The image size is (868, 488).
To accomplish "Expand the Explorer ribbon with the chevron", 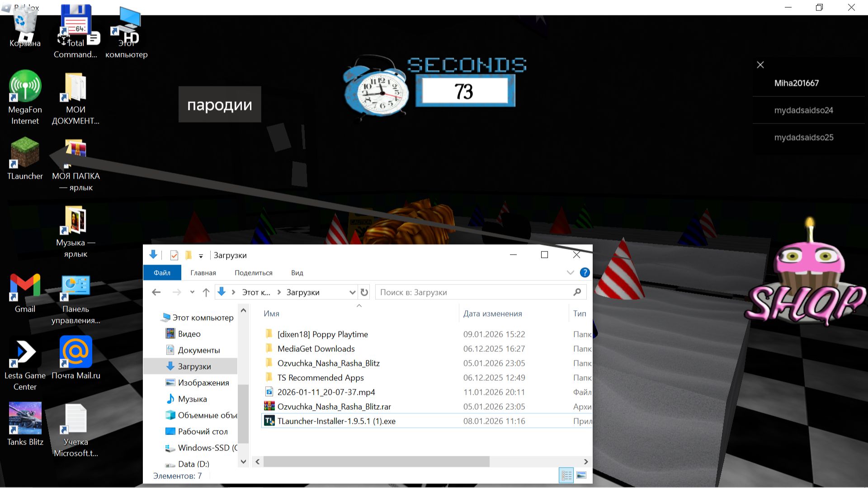I will 570,272.
